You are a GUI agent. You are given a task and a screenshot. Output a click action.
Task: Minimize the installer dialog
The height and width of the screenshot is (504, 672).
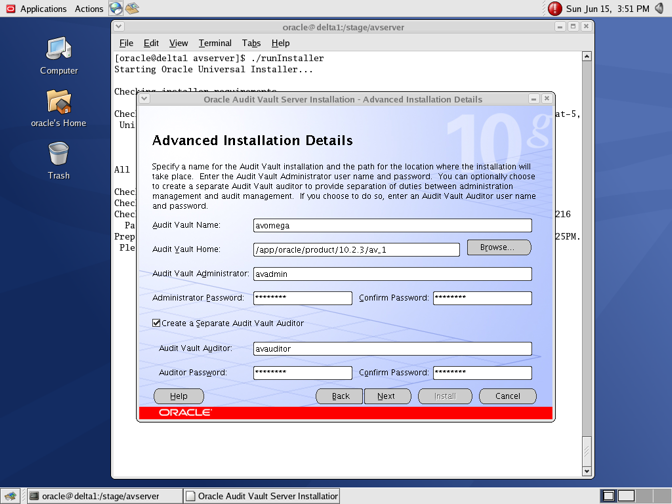point(534,99)
